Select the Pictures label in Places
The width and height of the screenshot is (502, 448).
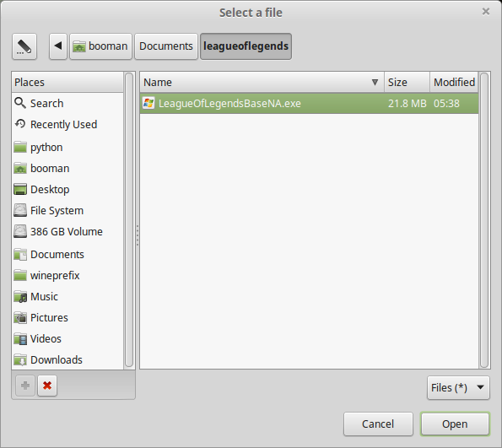click(x=49, y=318)
